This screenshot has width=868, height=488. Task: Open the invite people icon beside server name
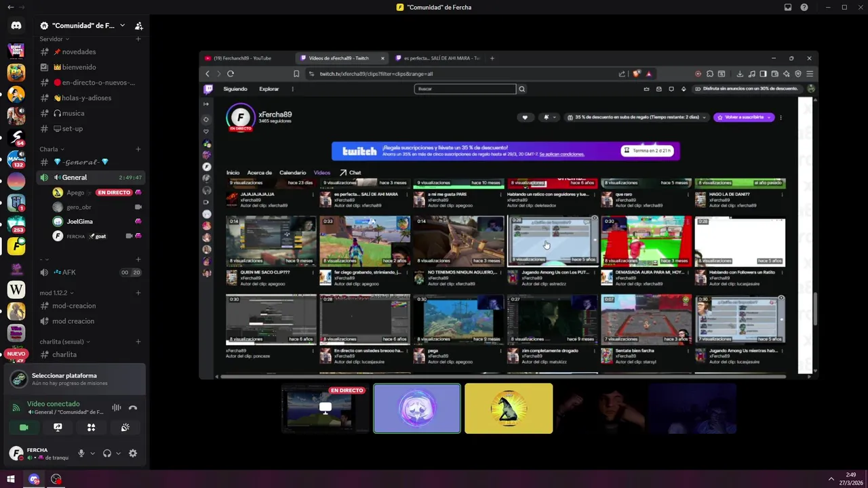coord(139,26)
